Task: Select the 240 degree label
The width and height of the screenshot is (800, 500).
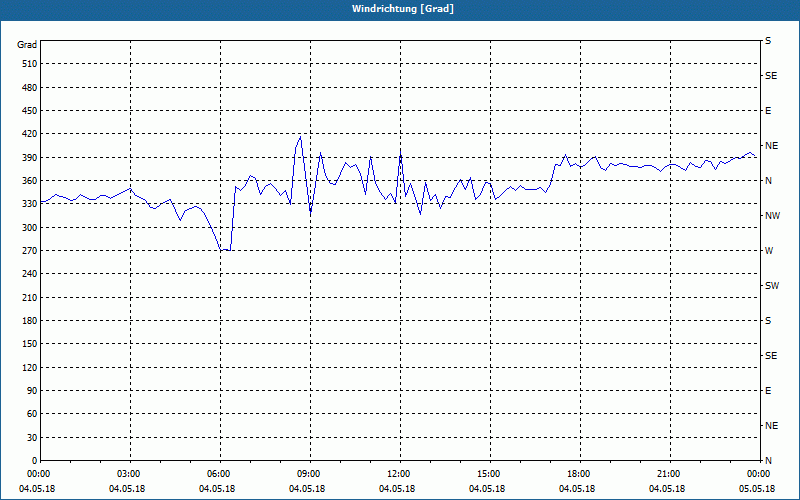Action: 30,274
